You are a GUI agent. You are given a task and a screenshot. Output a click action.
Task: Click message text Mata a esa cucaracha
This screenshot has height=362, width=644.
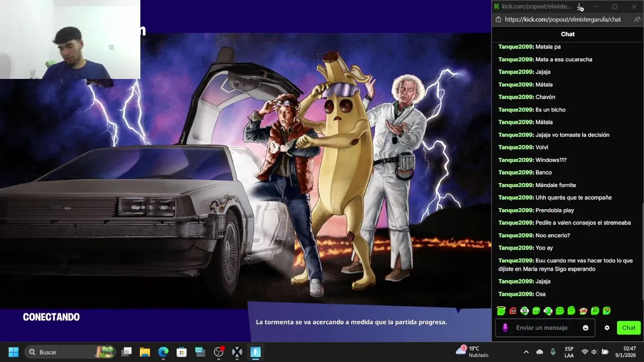pyautogui.click(x=564, y=59)
